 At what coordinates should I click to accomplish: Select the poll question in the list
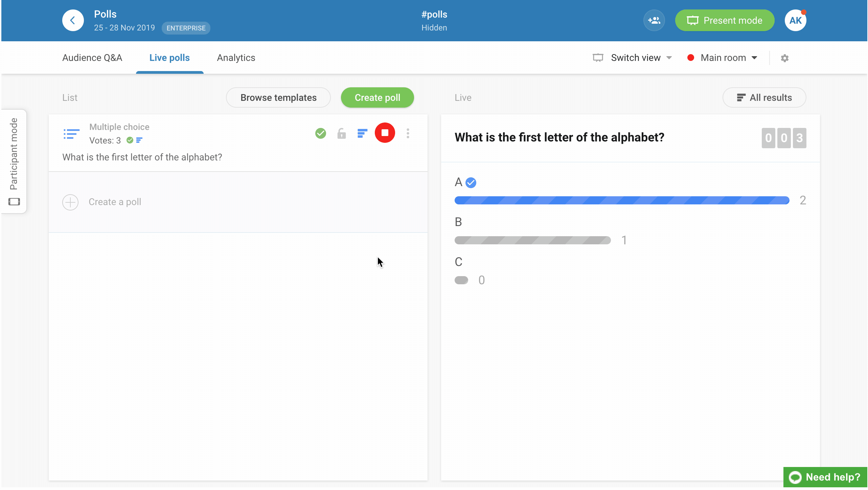(142, 157)
